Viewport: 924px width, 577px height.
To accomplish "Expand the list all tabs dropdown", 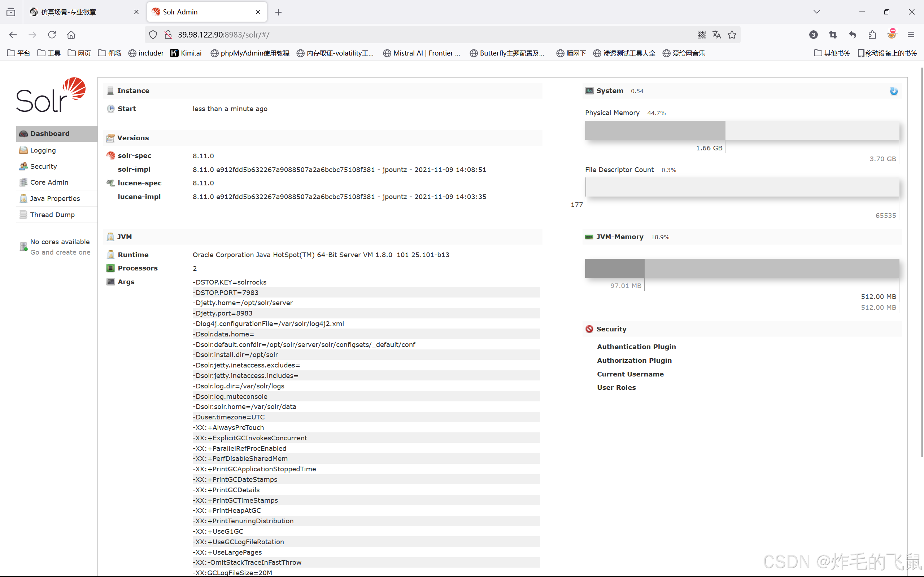I will coord(816,12).
